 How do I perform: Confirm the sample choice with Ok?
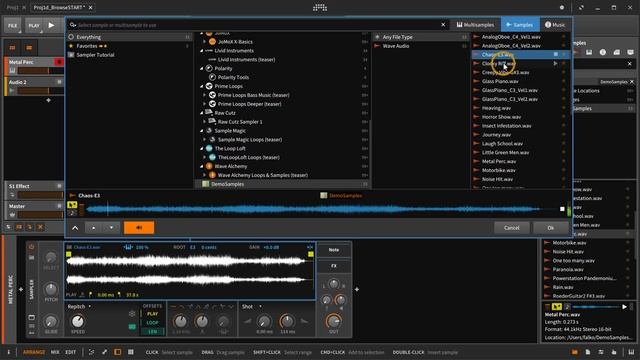[x=551, y=228]
